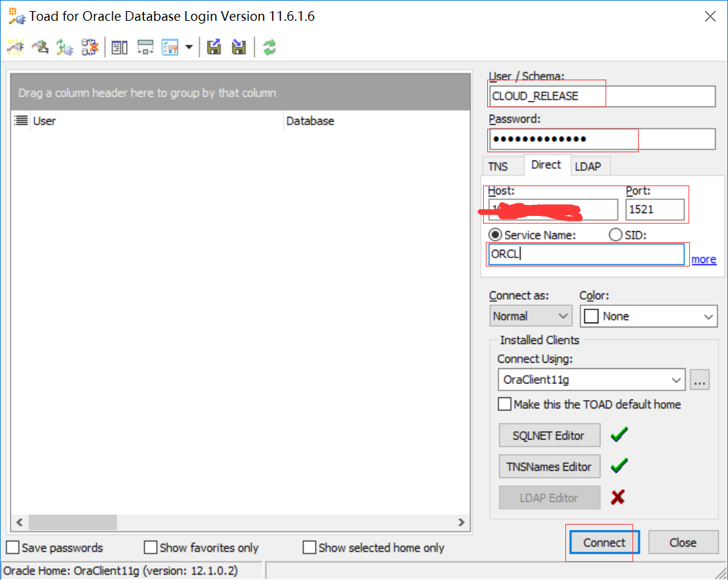The image size is (728, 580).
Task: Click the green check beside SQLNET Editor
Action: (619, 435)
